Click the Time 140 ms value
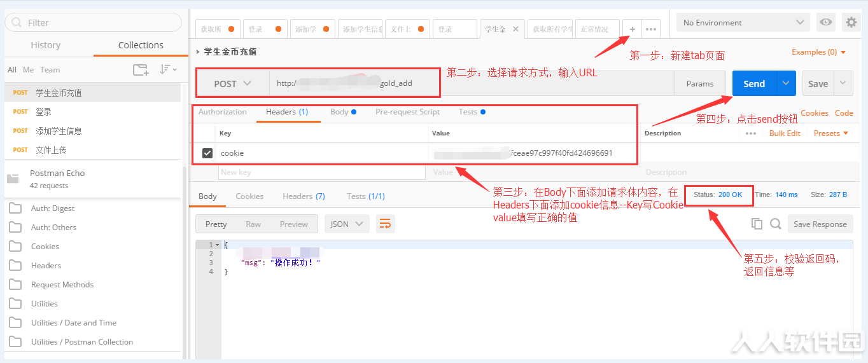The width and height of the screenshot is (868, 363). pyautogui.click(x=786, y=195)
